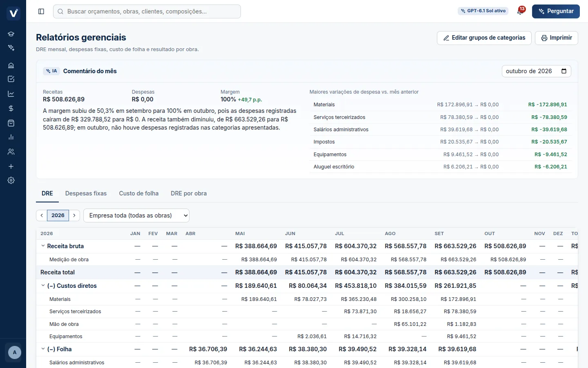Open settings gear in sidebar
Image resolution: width=588 pixels, height=368 pixels.
[11, 180]
